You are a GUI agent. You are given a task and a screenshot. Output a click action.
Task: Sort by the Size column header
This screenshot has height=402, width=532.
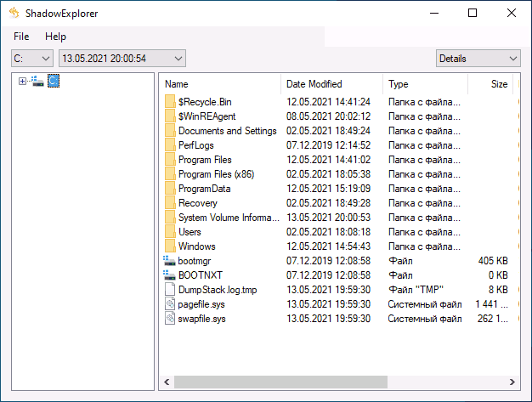click(x=490, y=84)
